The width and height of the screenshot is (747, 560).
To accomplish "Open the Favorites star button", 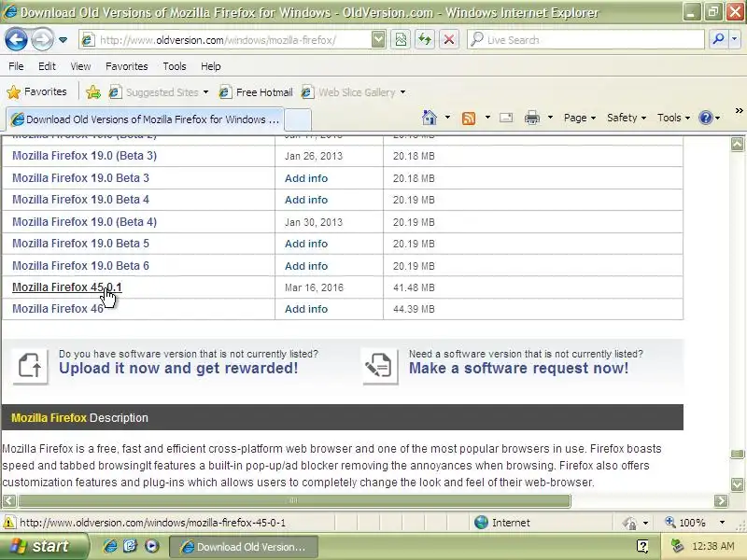I will tap(37, 91).
